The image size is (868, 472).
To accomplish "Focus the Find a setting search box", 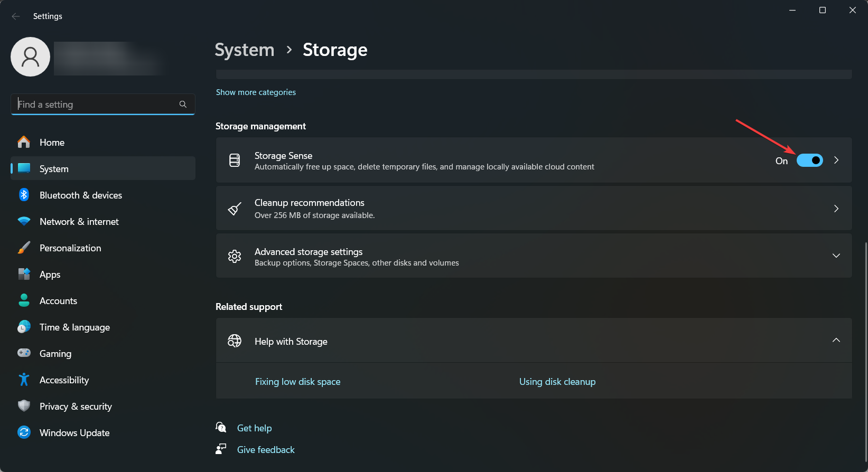I will click(x=103, y=104).
